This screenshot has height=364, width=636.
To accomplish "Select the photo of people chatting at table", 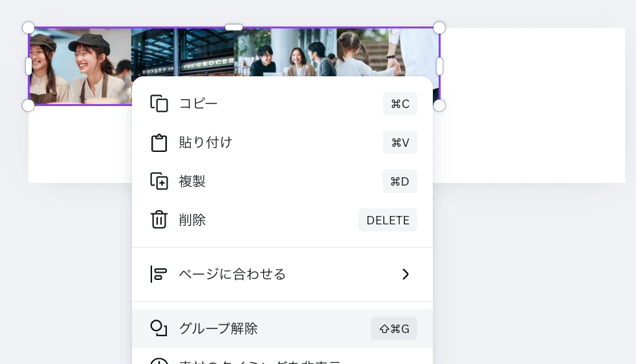I will point(285,52).
